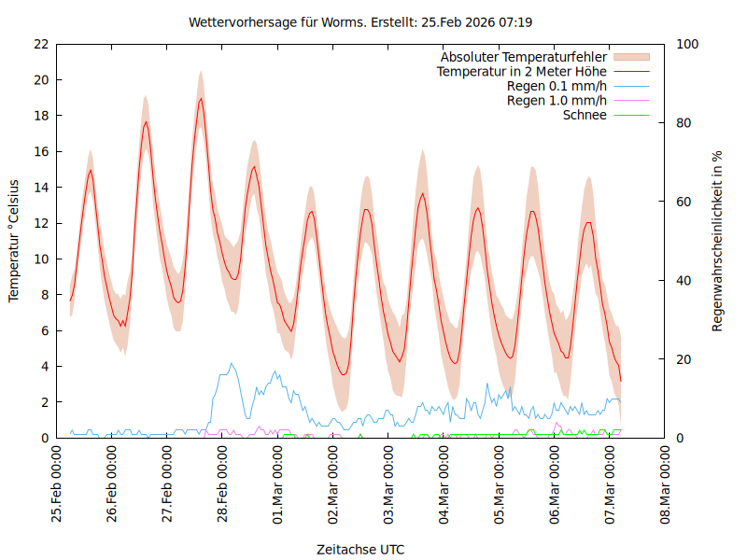The image size is (747, 560).
Task: Pick the "01.Mar 00:00" date tick
Action: click(x=278, y=485)
